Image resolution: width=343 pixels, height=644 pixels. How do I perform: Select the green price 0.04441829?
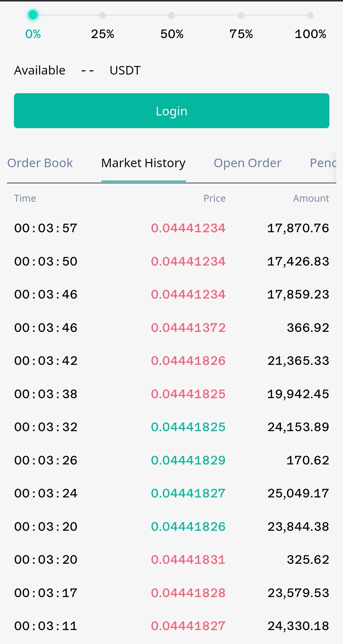tap(188, 460)
